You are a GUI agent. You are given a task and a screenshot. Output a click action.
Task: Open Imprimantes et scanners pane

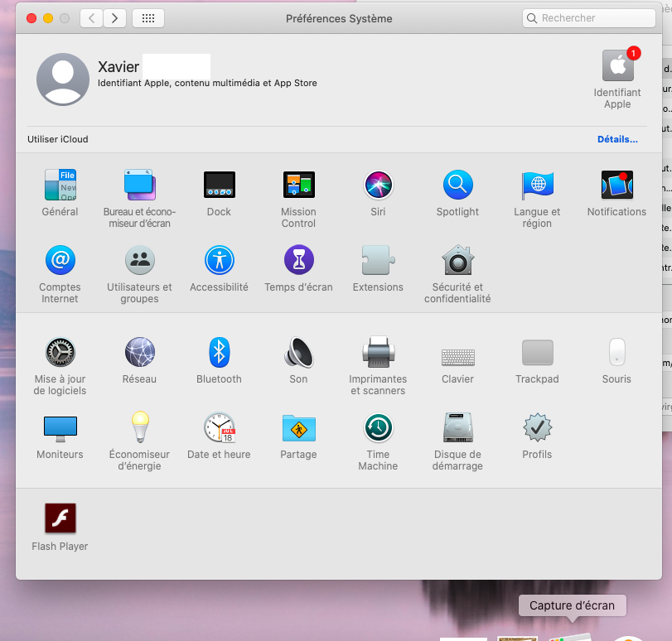pyautogui.click(x=379, y=352)
